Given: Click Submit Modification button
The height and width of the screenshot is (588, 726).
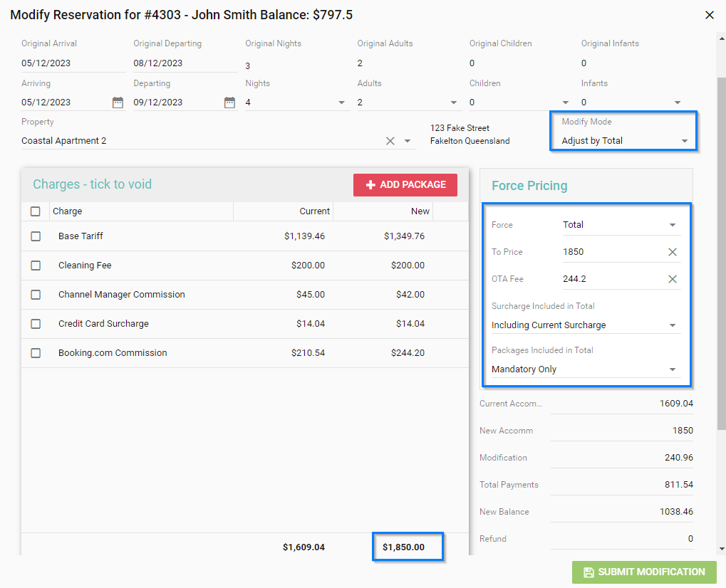Looking at the screenshot, I should [x=644, y=572].
